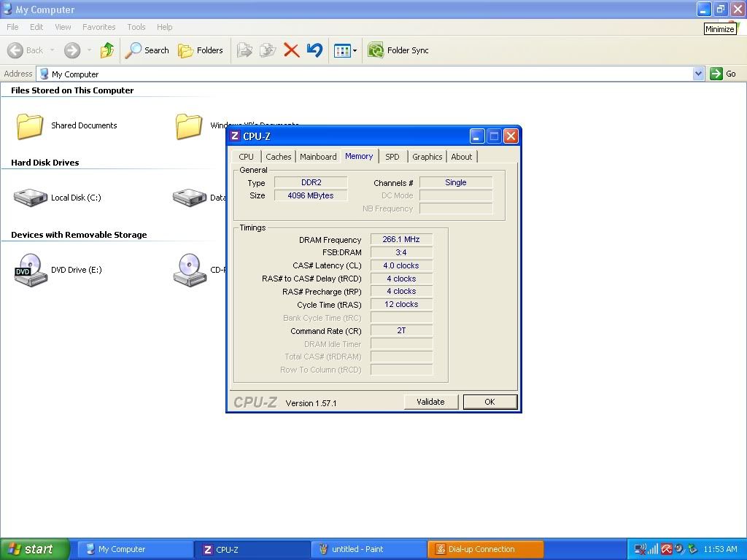Click the signal bars tray icon

[x=653, y=550]
